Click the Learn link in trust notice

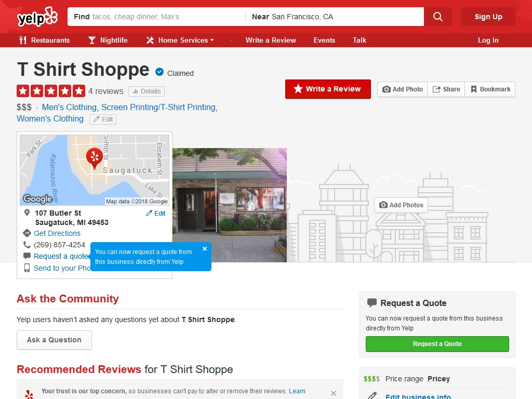point(297,391)
